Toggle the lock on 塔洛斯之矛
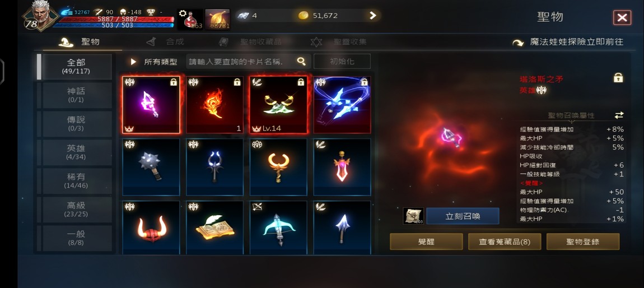The image size is (644, 288). pos(618,78)
